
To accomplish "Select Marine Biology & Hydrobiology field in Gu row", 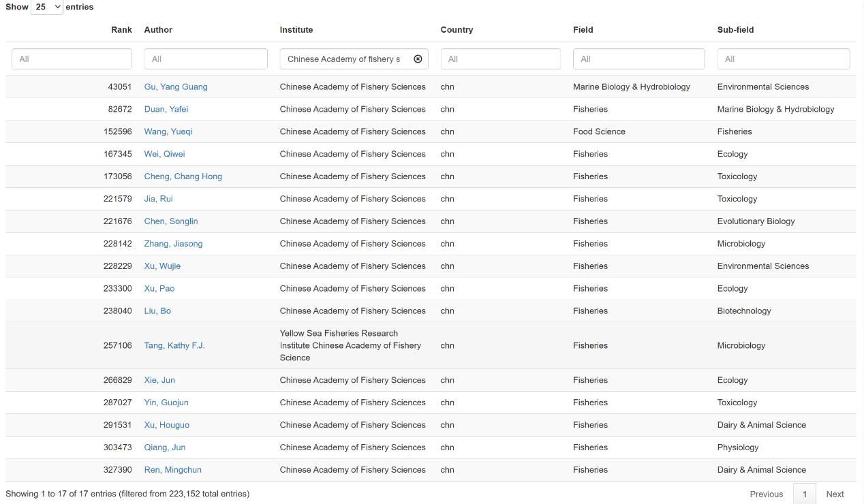I will 632,86.
